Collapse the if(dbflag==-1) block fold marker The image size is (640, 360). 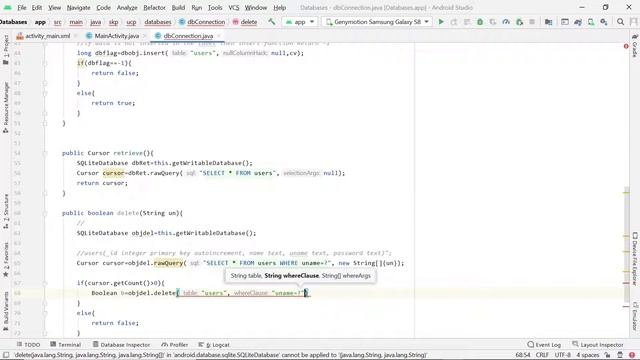(45, 63)
